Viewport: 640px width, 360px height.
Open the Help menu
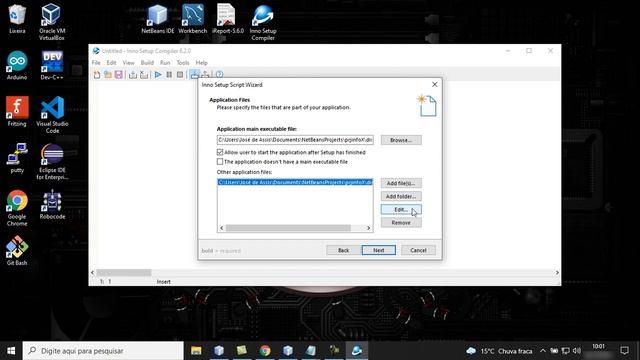tap(202, 63)
